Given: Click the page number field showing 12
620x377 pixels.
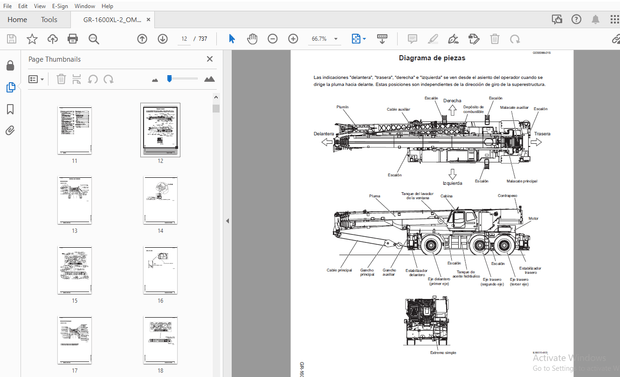Looking at the screenshot, I should (184, 39).
